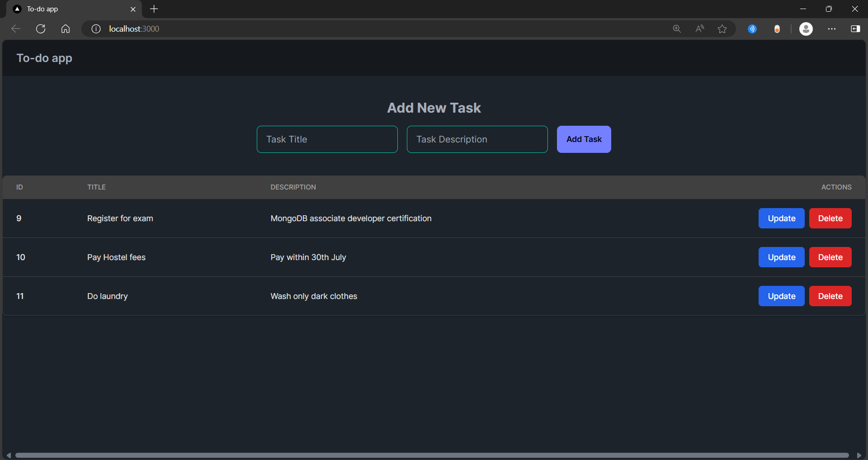Update the Register for exam task
This screenshot has height=460, width=868.
(x=782, y=218)
